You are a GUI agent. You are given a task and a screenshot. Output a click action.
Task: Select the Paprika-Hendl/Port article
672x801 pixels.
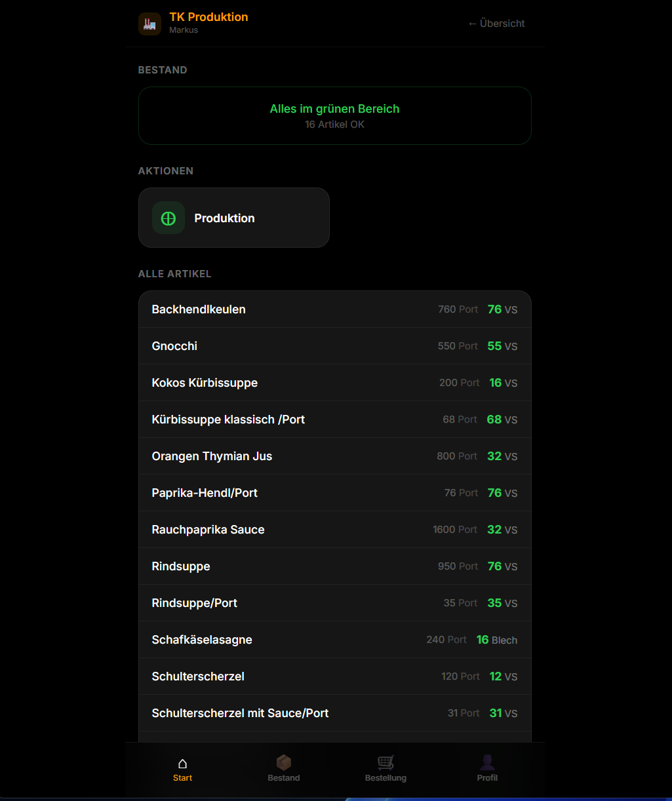pos(334,493)
